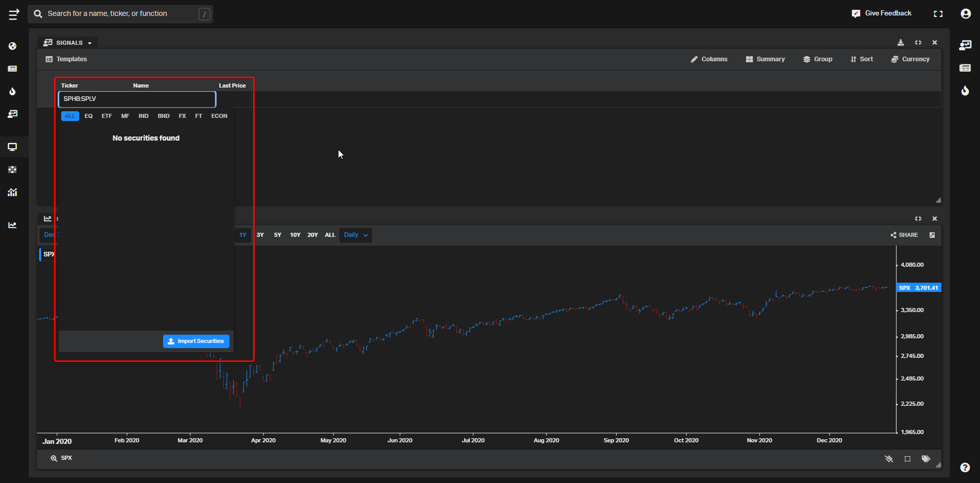
Task: Select the ETF filter tab
Action: 106,116
